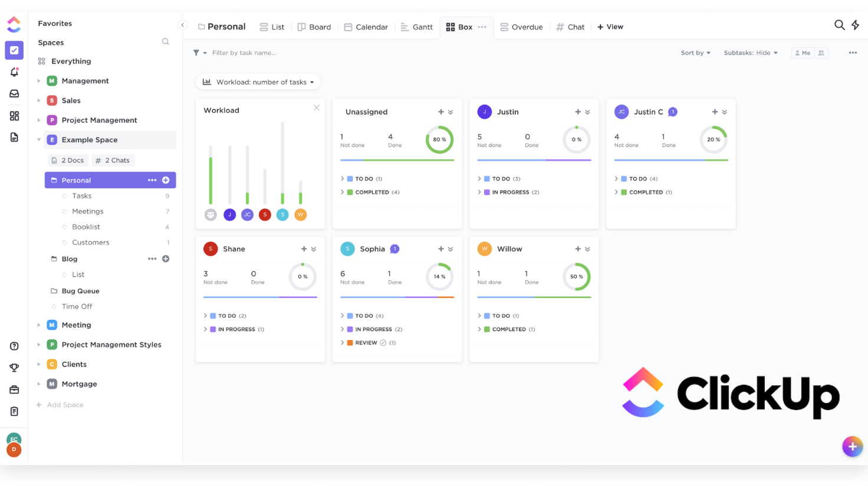Expand REVIEW group in Sophia's box
Viewport: 868px width, 491px height.
(343, 342)
